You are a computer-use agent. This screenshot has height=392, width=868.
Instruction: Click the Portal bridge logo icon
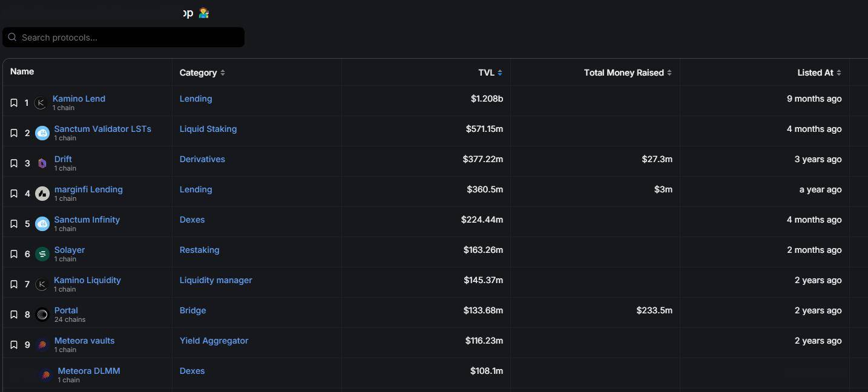pos(42,315)
